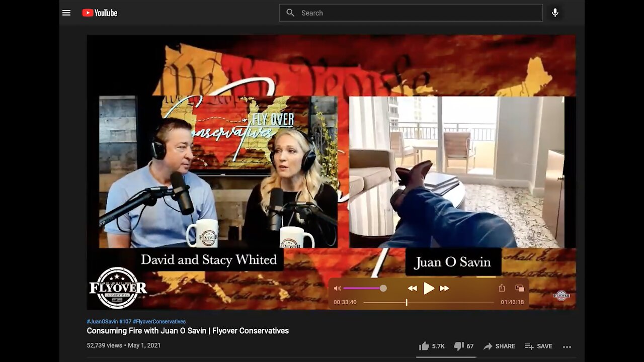The height and width of the screenshot is (362, 644).
Task: Click the SHARE button
Action: (499, 346)
